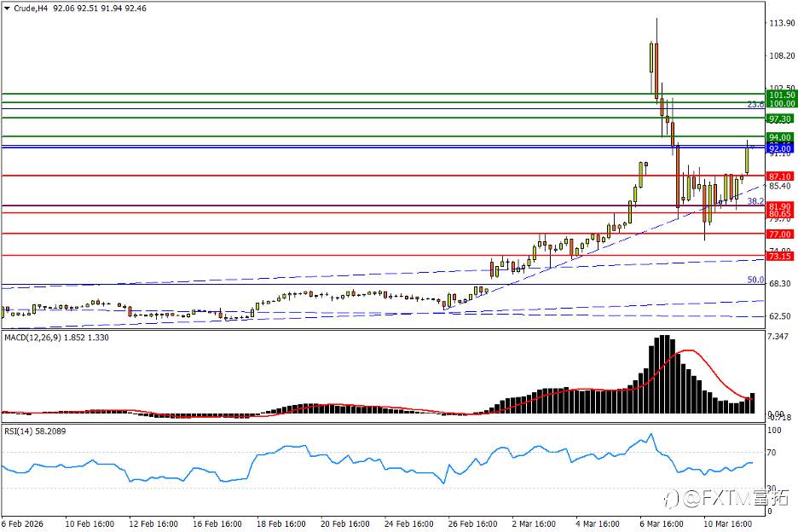
Task: Select the red 73.15 support label
Action: pyautogui.click(x=780, y=256)
